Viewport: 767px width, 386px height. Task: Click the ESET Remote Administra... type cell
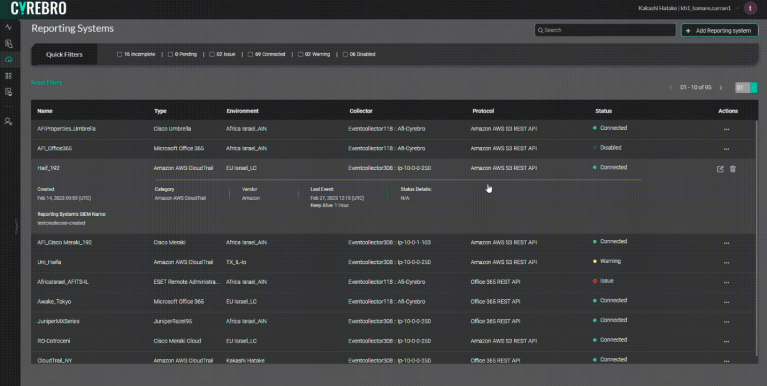pos(186,282)
